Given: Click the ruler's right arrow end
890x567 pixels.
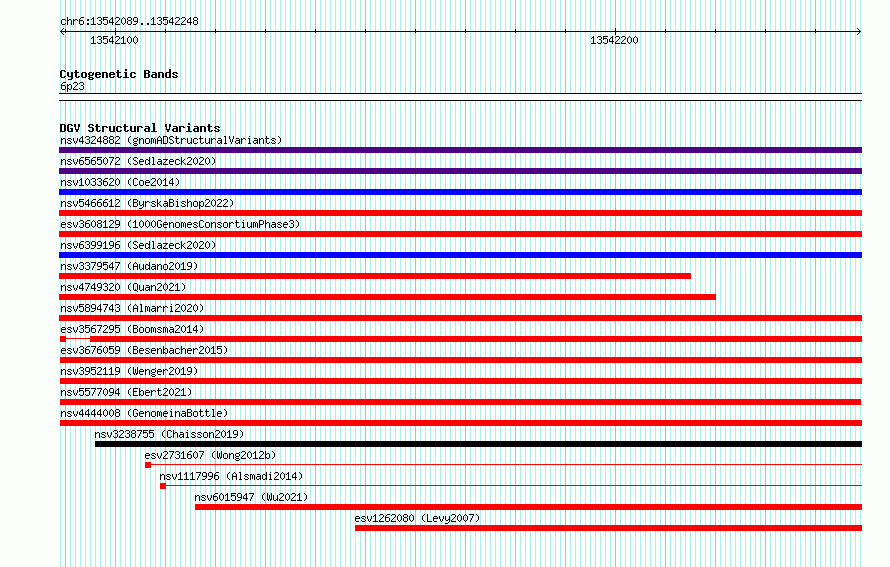Looking at the screenshot, I should 859,32.
